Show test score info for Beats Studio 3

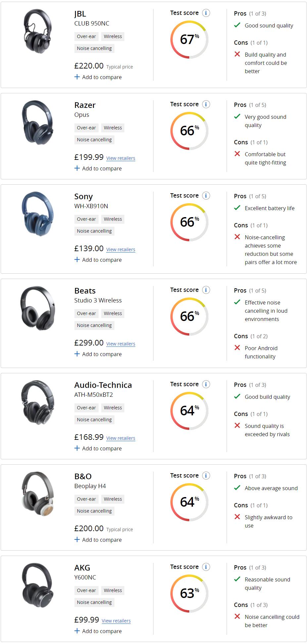click(x=206, y=290)
